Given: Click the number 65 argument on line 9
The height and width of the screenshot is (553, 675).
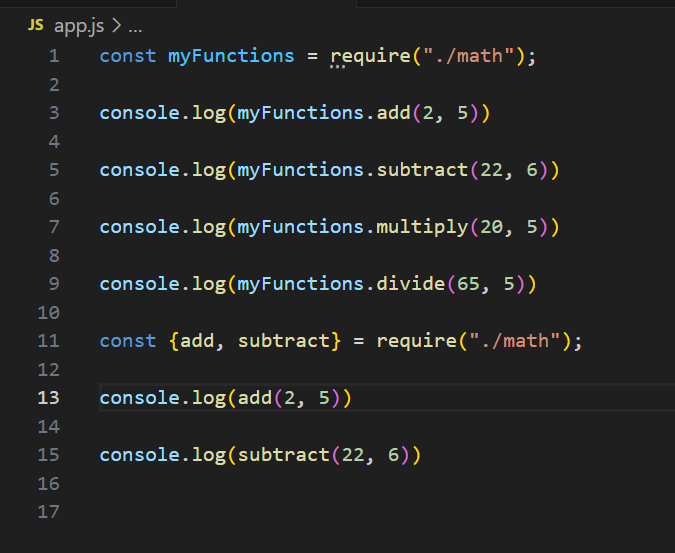Looking at the screenshot, I should pos(468,284).
